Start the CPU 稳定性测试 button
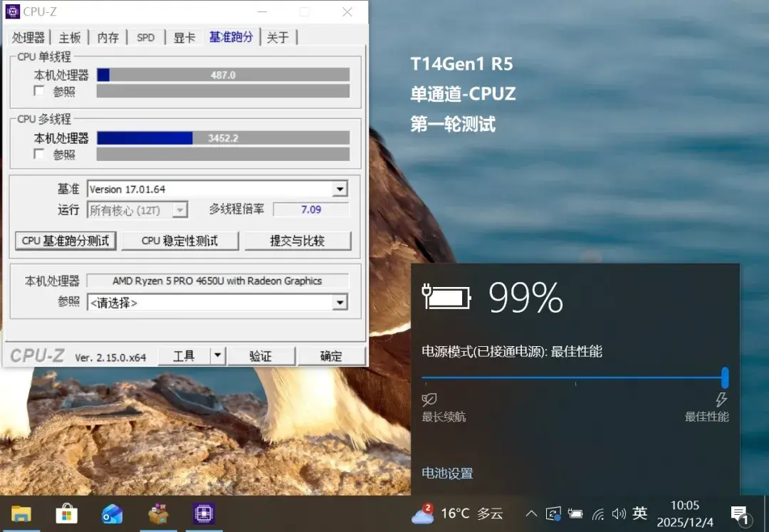Image resolution: width=769 pixels, height=532 pixels. click(x=179, y=241)
